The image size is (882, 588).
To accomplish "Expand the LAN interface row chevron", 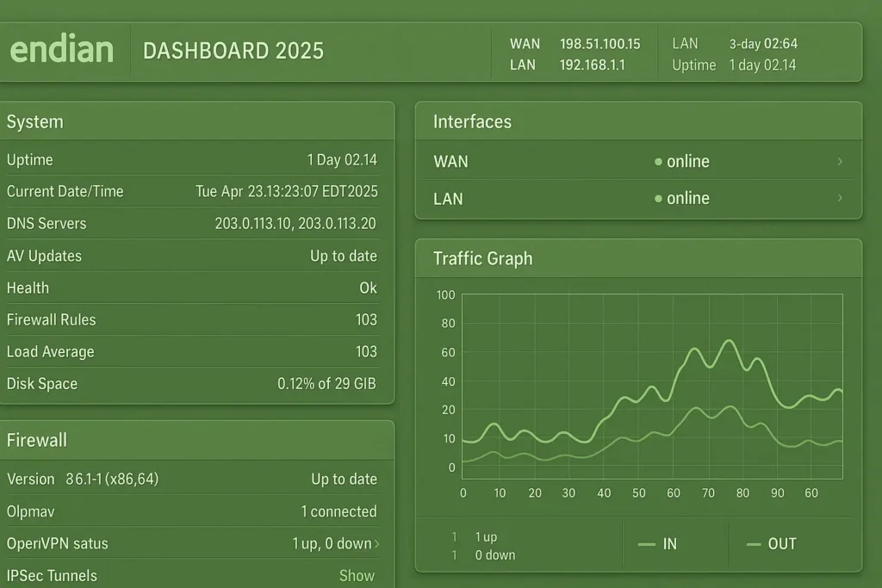I will coord(840,199).
